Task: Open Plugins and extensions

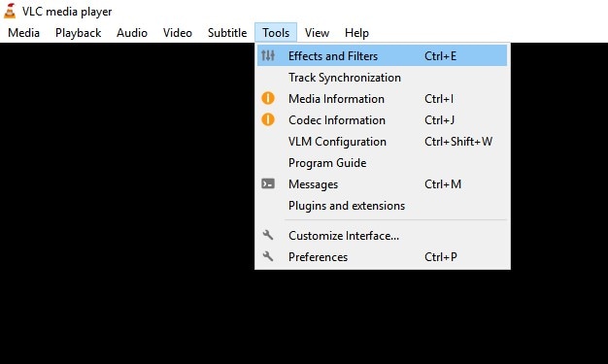Action: pyautogui.click(x=382, y=205)
